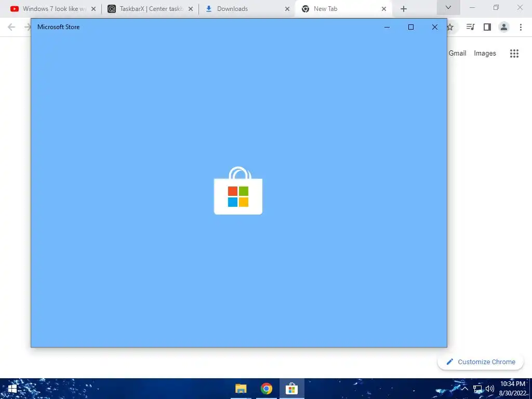Image resolution: width=532 pixels, height=399 pixels.
Task: Bookmark this page with the star icon
Action: pos(450,27)
